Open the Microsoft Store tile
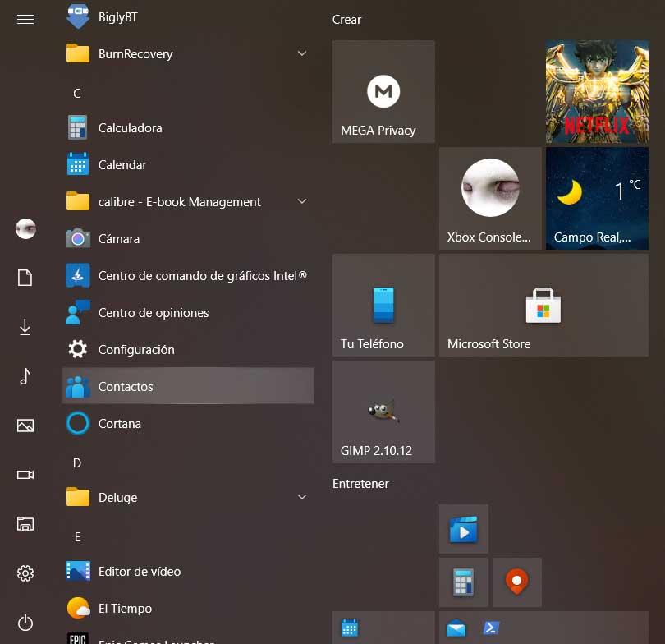 click(x=543, y=305)
